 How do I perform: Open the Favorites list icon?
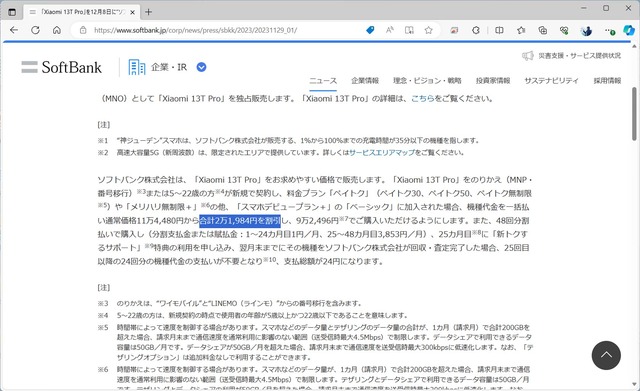click(x=521, y=30)
